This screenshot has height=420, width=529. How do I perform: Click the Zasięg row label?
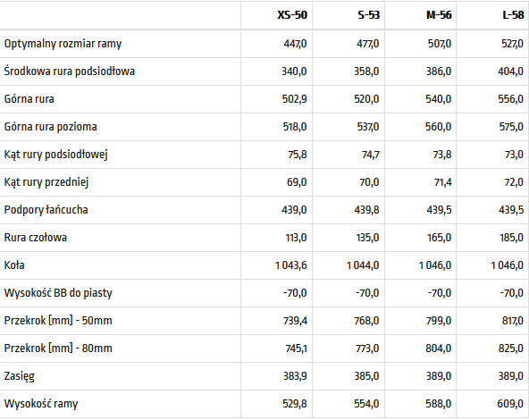(20, 376)
